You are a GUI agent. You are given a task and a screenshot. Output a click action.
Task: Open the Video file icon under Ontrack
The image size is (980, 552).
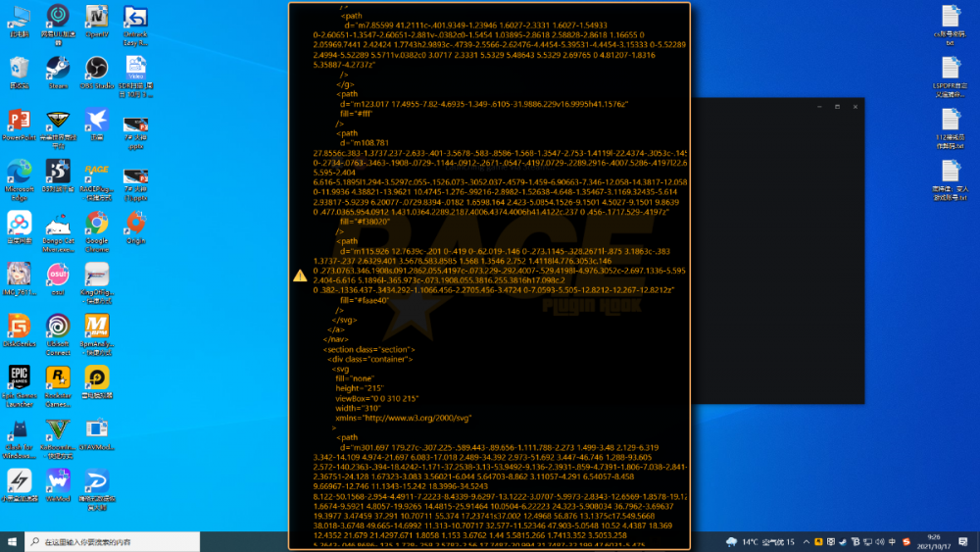pos(135,76)
